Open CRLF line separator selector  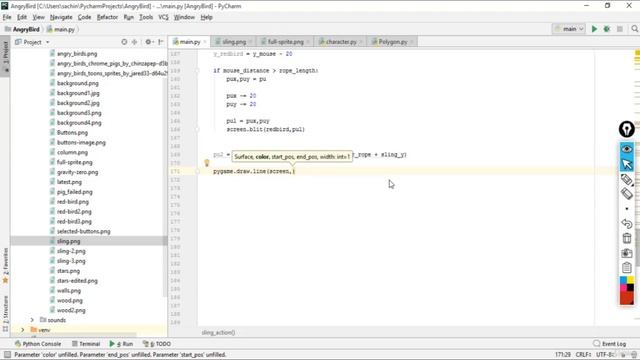(x=584, y=355)
